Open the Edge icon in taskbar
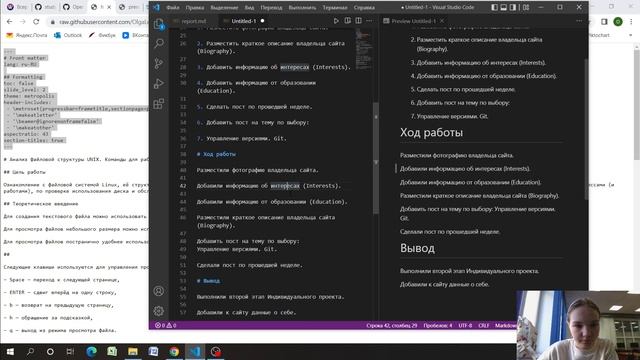The width and height of the screenshot is (640, 360). coord(91,351)
